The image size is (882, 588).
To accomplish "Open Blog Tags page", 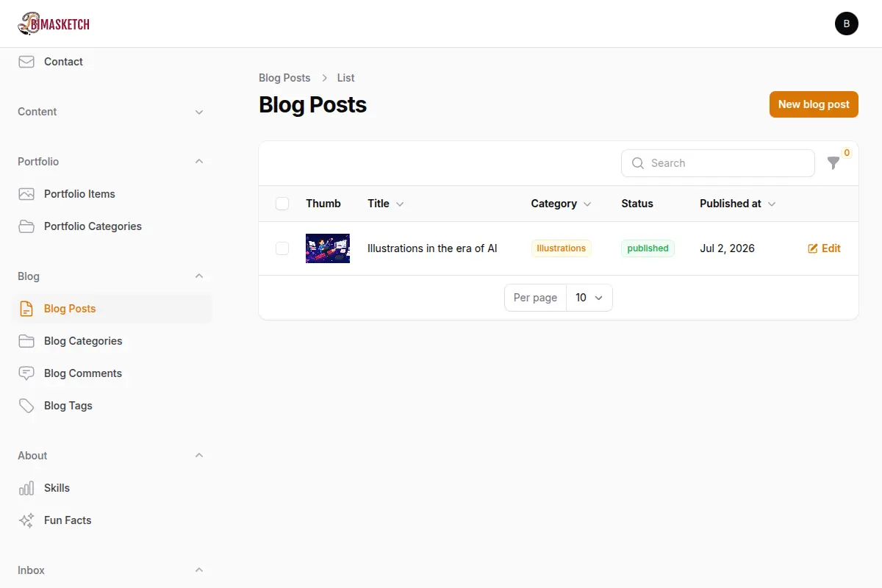I will point(111,406).
